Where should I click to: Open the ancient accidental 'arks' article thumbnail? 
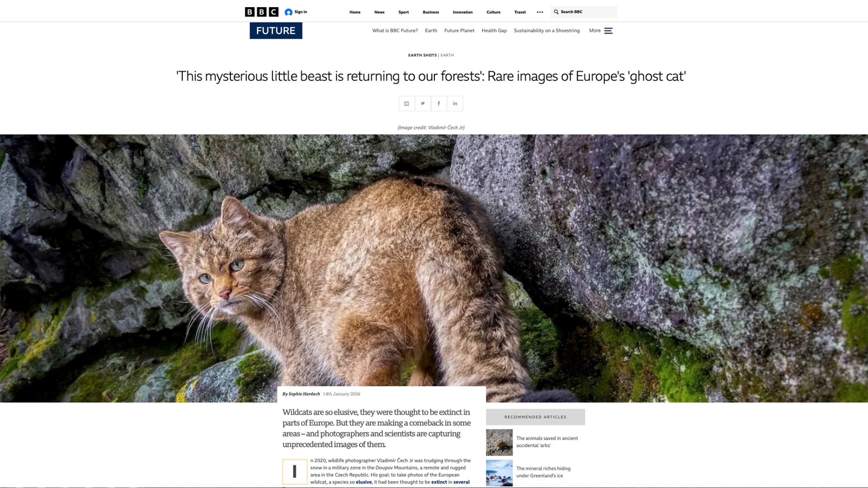pos(499,442)
